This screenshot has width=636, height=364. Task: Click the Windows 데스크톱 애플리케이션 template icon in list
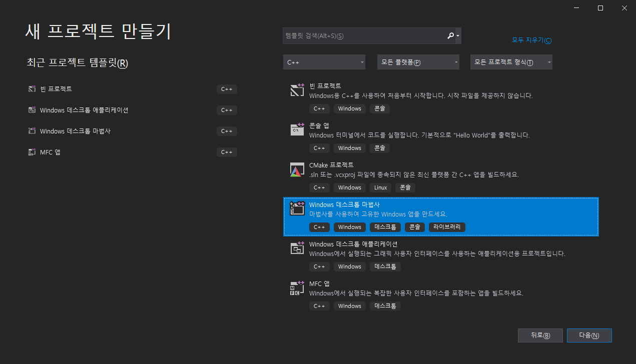[x=297, y=248]
